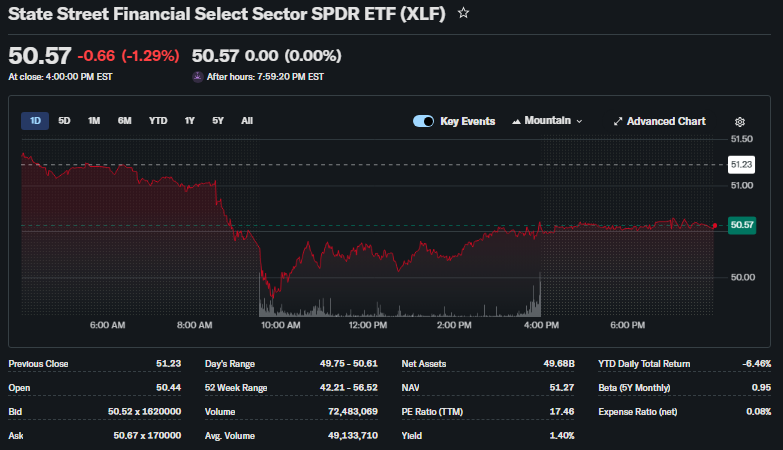Switch to the 1Y chart view
This screenshot has width=783, height=450.
coord(189,121)
